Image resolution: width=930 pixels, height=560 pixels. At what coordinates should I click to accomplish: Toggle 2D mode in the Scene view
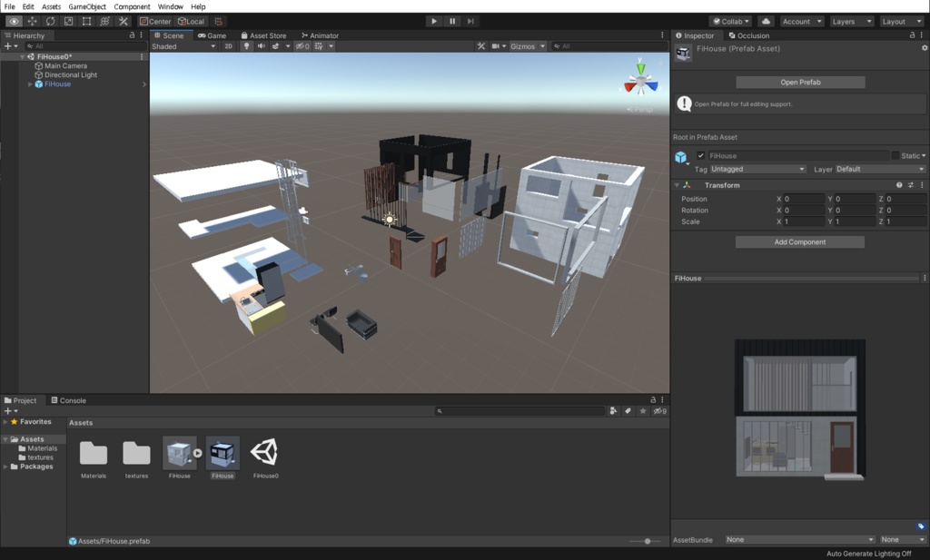coord(229,46)
